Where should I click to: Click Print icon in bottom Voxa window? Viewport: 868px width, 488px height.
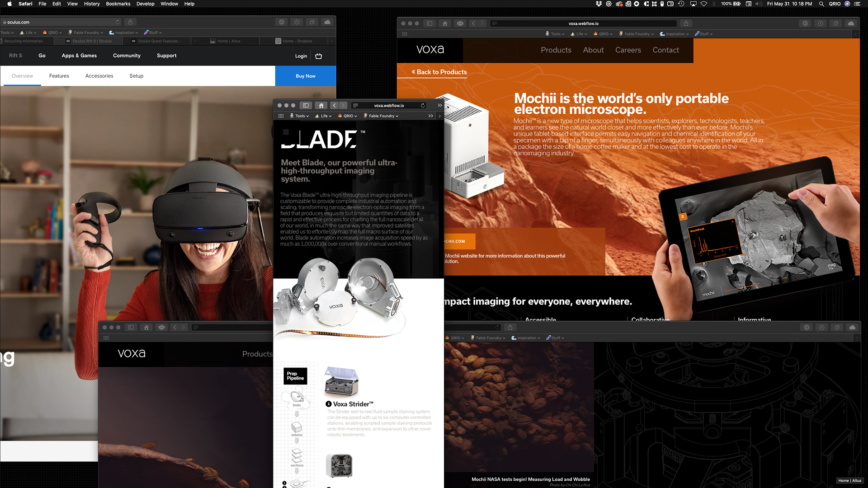coord(162,328)
